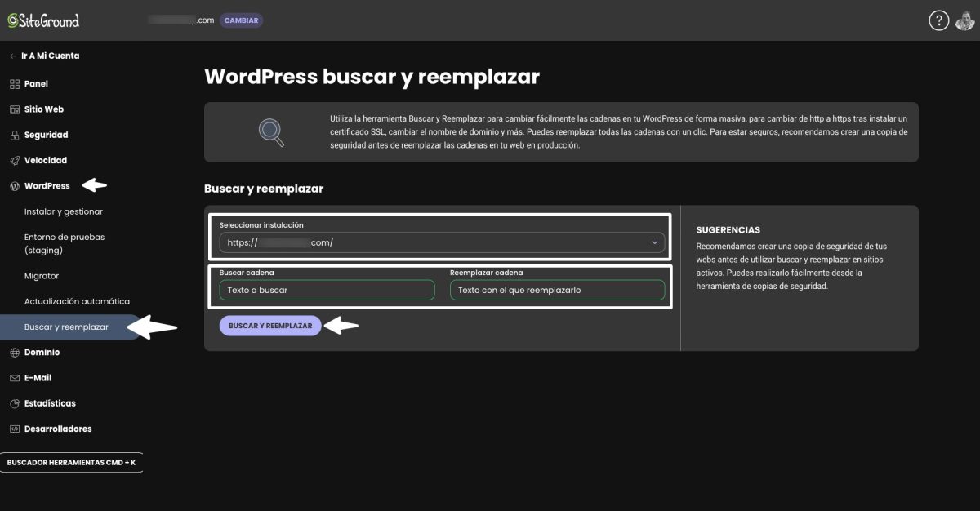Open the Desarrolladores sidebar icon
Image resolution: width=980 pixels, height=511 pixels.
click(13, 429)
